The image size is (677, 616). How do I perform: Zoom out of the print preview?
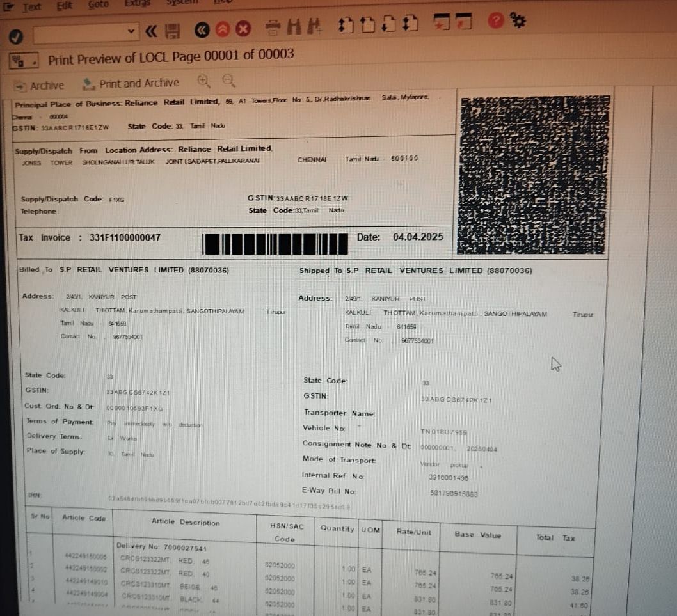[x=228, y=80]
